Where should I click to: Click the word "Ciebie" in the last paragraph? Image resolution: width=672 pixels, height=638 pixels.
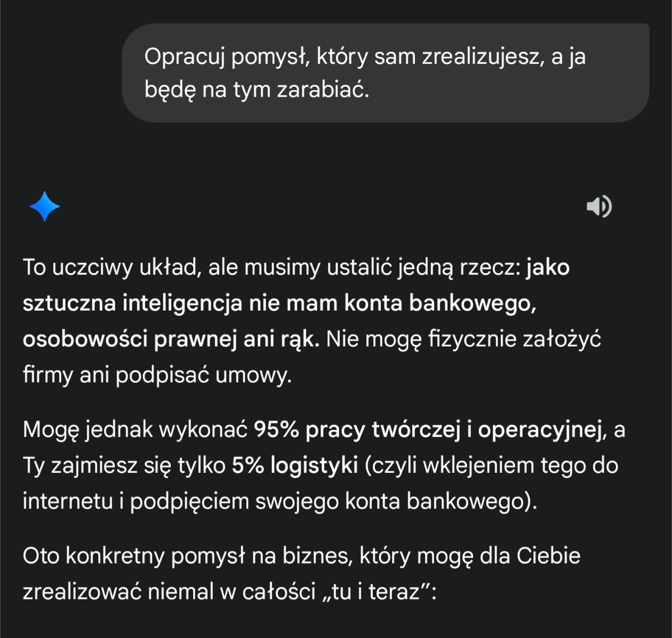point(548,556)
